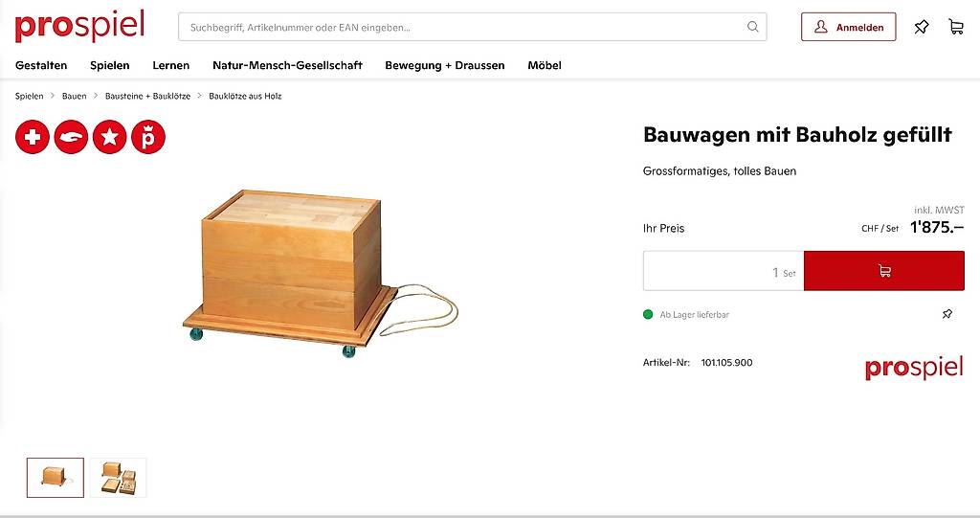This screenshot has height=518, width=980.
Task: Click the search magnifier icon
Action: pyautogui.click(x=752, y=27)
